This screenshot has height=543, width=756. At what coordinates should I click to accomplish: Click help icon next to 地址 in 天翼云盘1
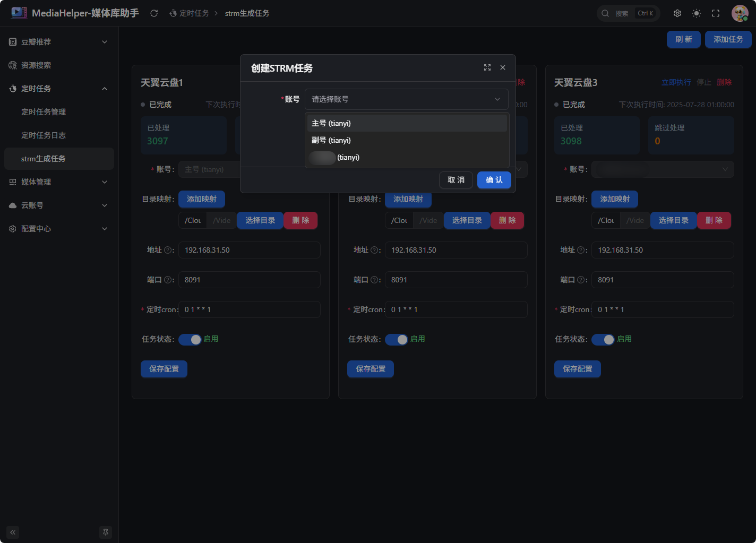[168, 250]
